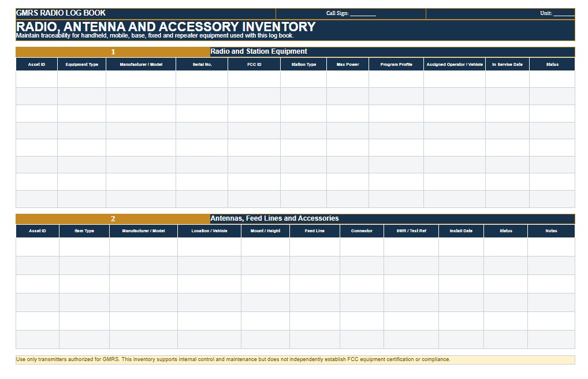Click the Assigned Operator / Vehicle header
The width and height of the screenshot is (588, 379).
tap(455, 64)
